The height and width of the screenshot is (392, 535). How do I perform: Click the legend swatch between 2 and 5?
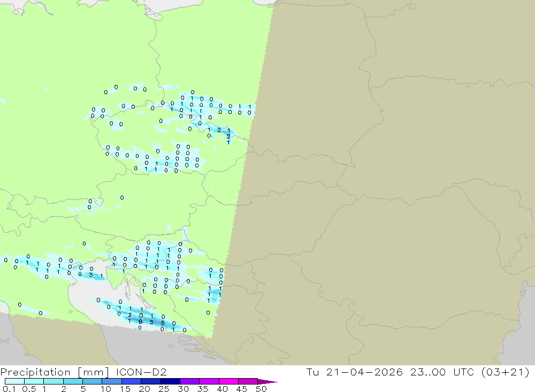73,381
